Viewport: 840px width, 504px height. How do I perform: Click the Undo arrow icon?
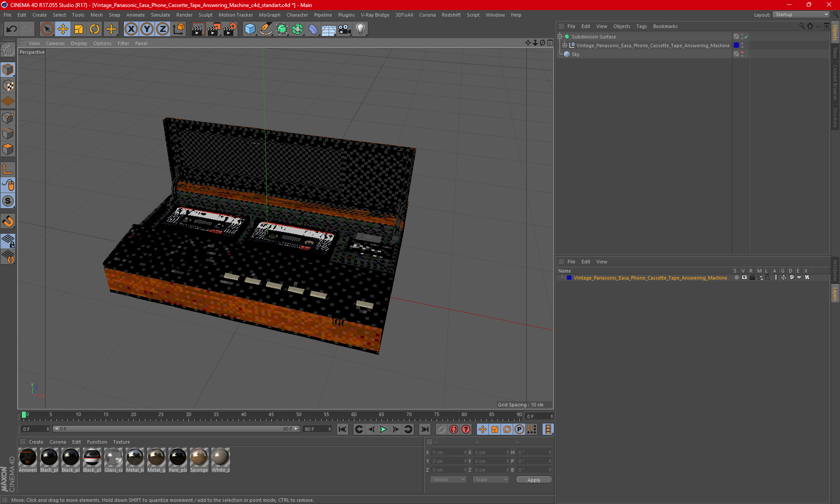tap(12, 29)
